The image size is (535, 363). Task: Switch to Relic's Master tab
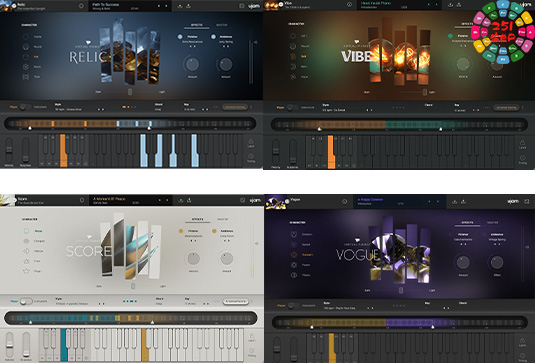pyautogui.click(x=222, y=25)
